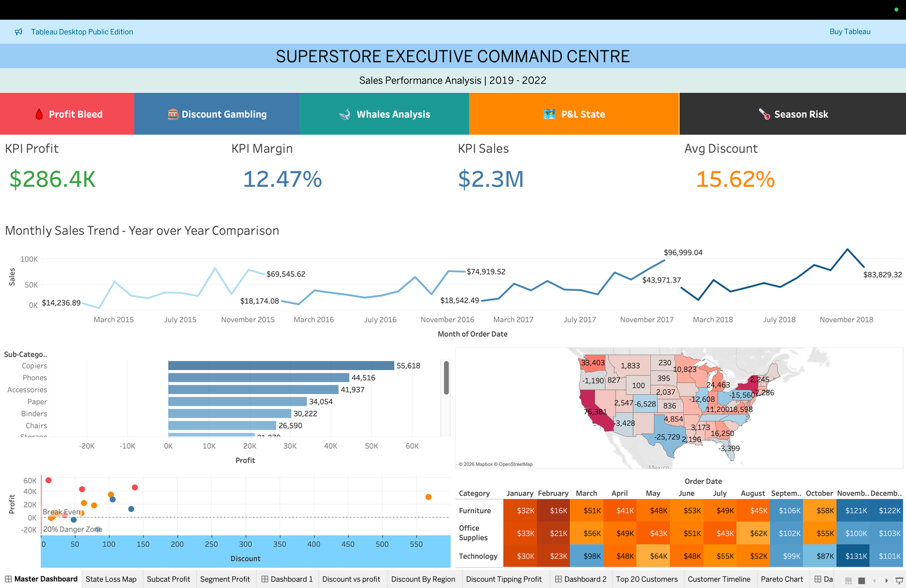Click the Furniture December cell showing $122K
Screen dimensions: 906x588
pyautogui.click(x=886, y=510)
